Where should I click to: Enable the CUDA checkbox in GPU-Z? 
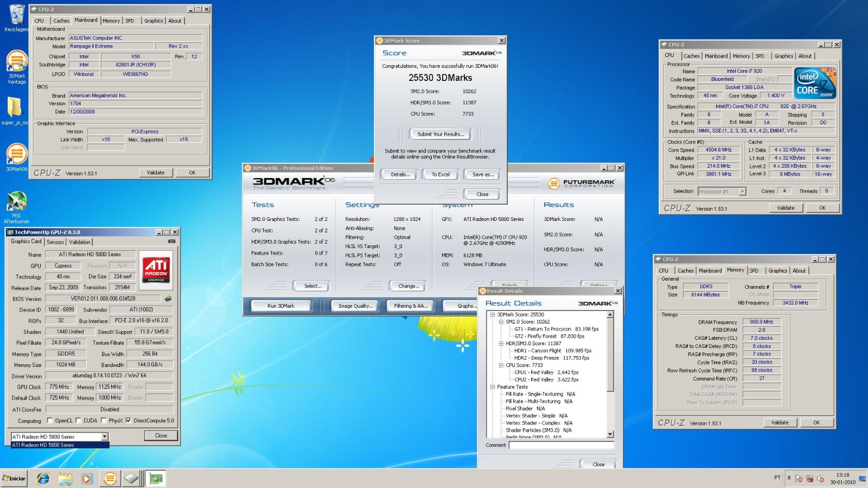pyautogui.click(x=78, y=420)
